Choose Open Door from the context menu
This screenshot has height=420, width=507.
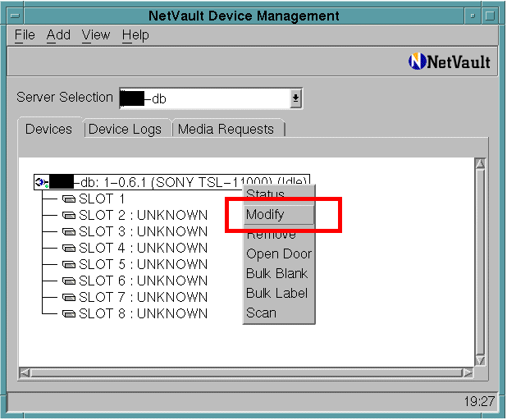(279, 253)
